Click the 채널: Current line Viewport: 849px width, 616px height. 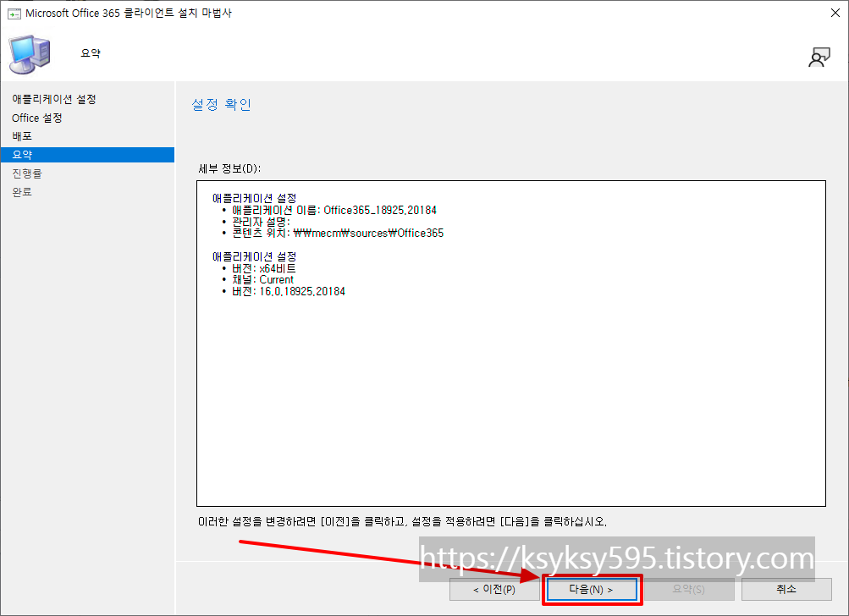(262, 280)
